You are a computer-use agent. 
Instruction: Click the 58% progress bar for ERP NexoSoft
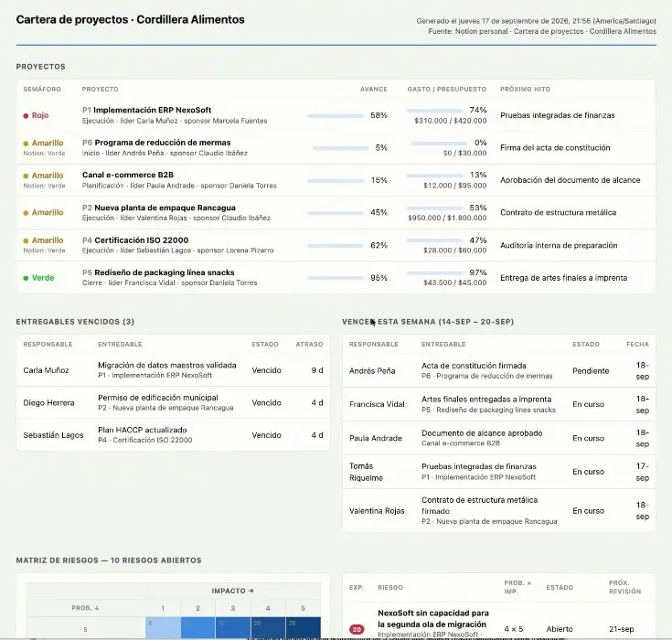[x=336, y=116]
